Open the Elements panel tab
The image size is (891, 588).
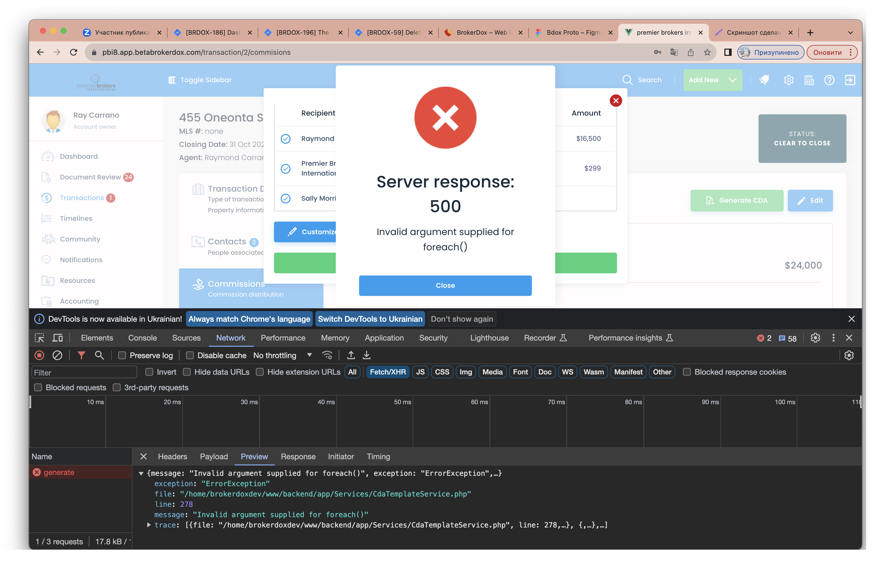97,338
